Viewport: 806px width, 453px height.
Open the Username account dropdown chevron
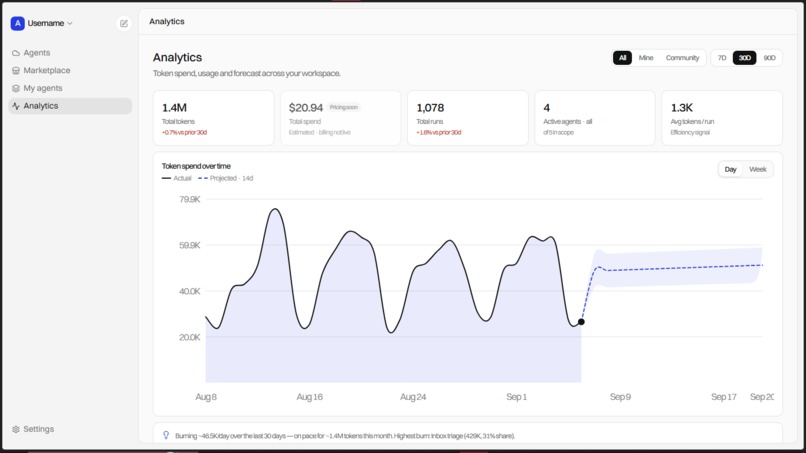pos(70,23)
